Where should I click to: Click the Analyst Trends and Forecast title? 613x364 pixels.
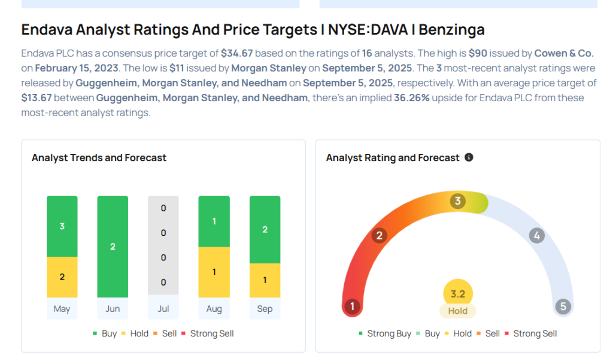(99, 158)
